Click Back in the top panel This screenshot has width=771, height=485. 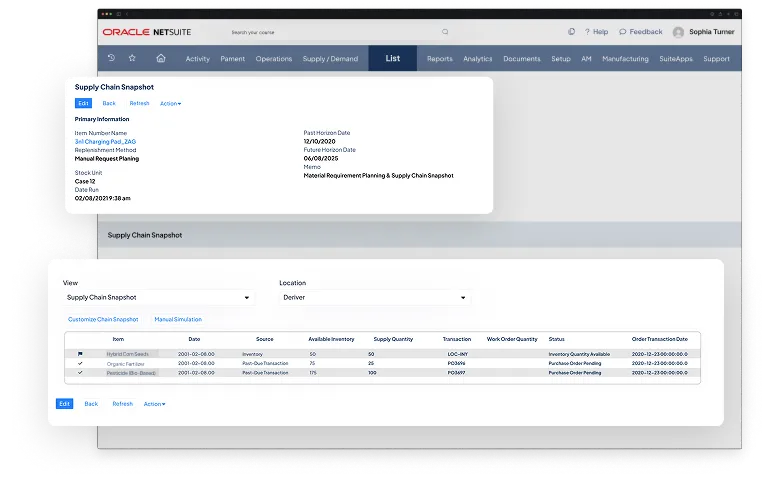coord(109,103)
